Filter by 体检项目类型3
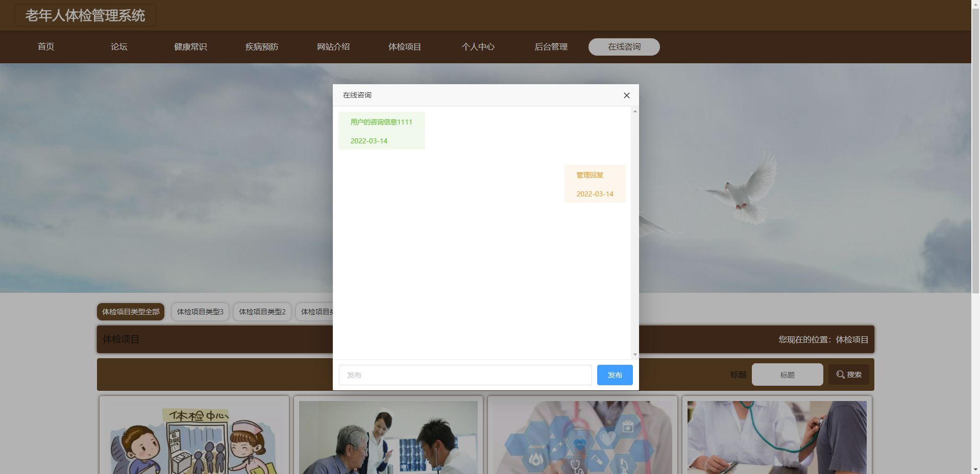This screenshot has width=980, height=474. [x=200, y=312]
